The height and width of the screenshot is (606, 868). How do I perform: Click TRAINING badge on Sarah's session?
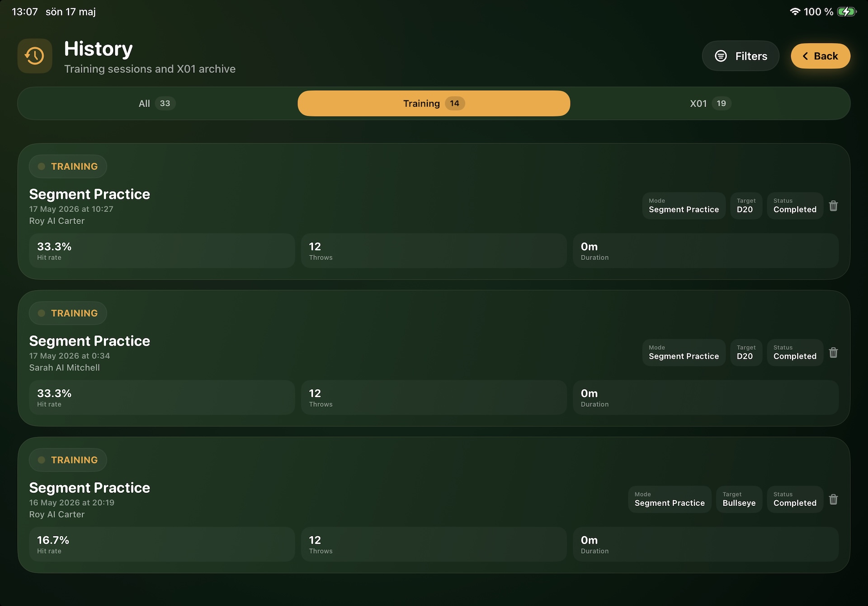pyautogui.click(x=68, y=313)
